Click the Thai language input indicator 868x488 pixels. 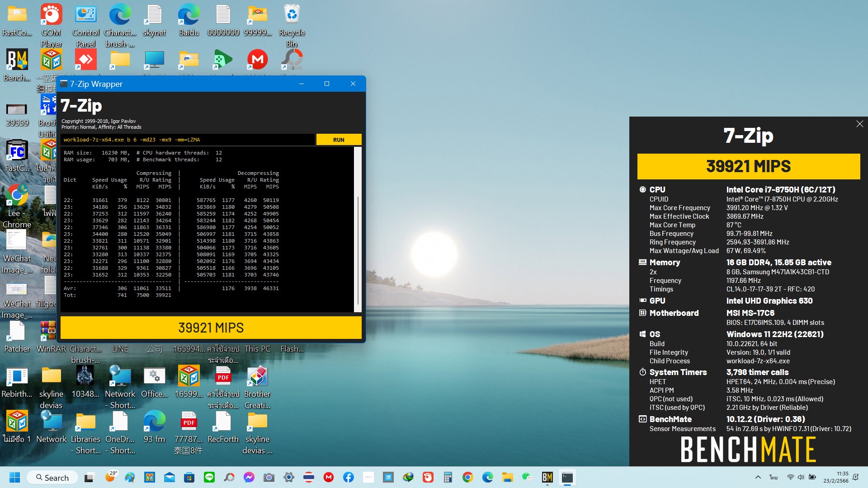774,477
